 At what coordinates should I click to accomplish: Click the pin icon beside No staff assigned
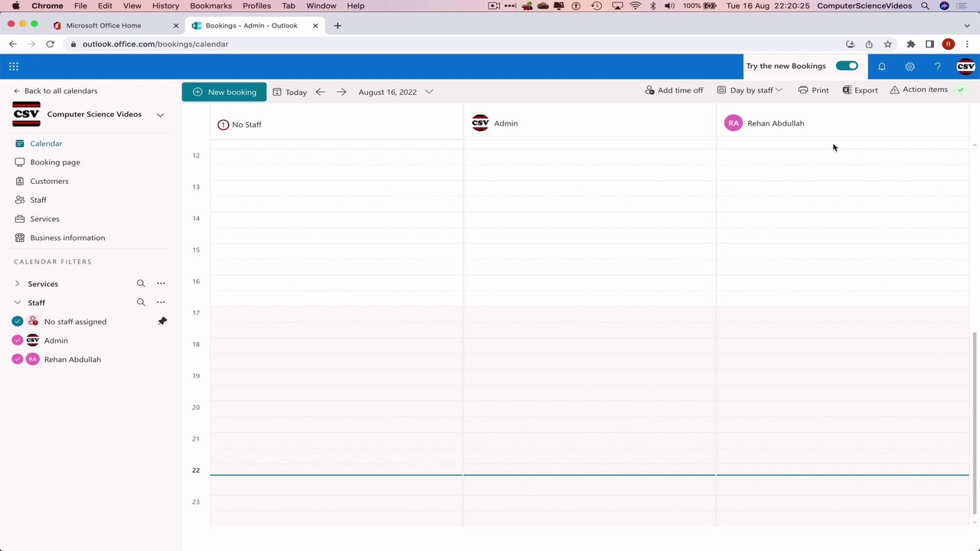(x=162, y=321)
